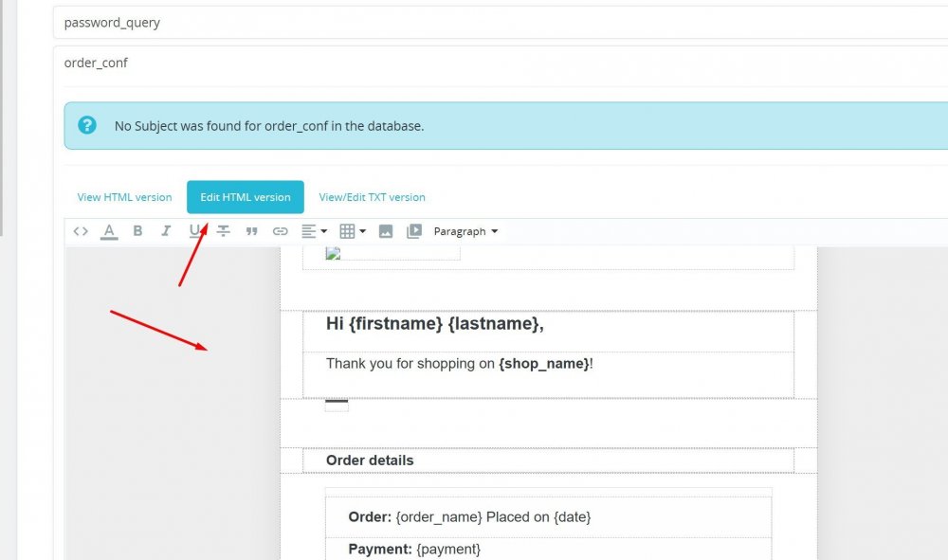Open Paragraph format dropdown

point(465,231)
